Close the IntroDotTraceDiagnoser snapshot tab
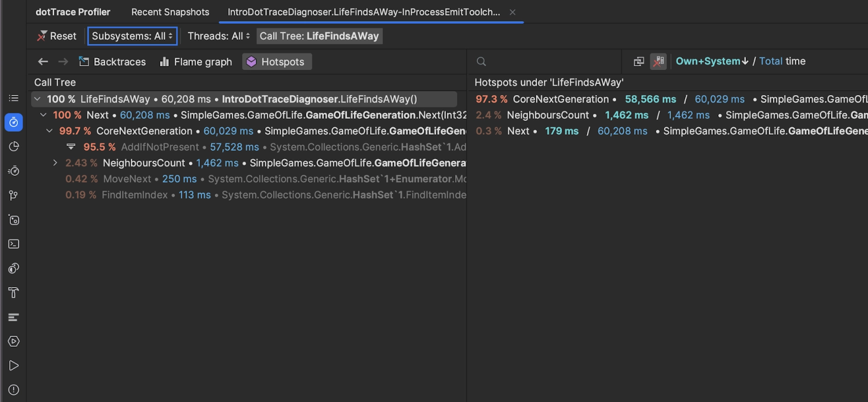The height and width of the screenshot is (402, 868). (513, 12)
